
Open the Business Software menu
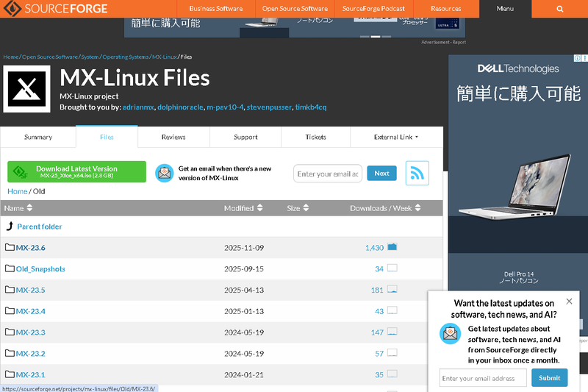[x=215, y=9]
